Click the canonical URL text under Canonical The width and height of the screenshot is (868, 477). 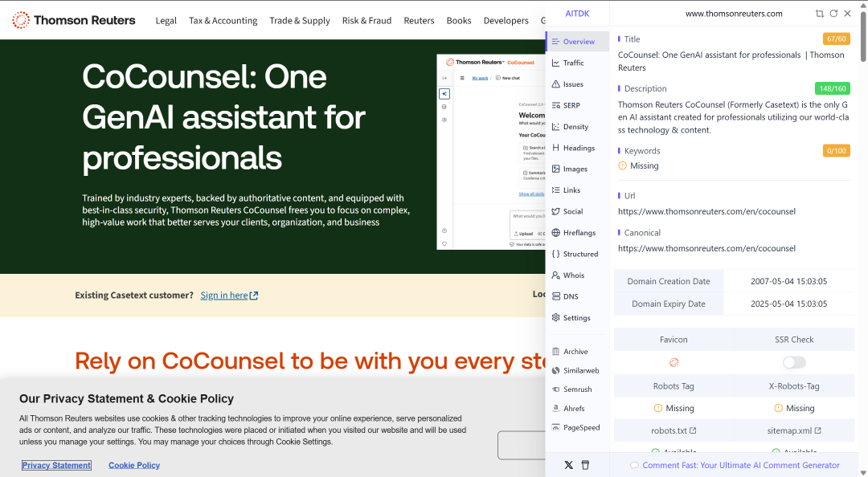(706, 248)
